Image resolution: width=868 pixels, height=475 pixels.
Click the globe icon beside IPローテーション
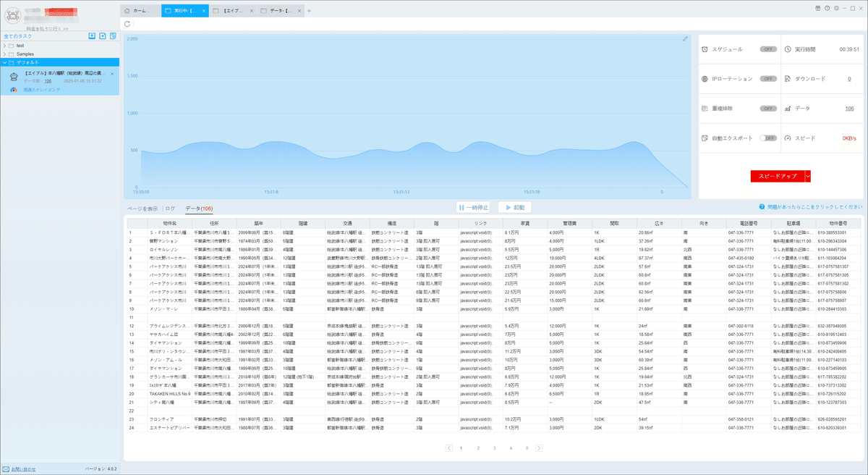(705, 78)
